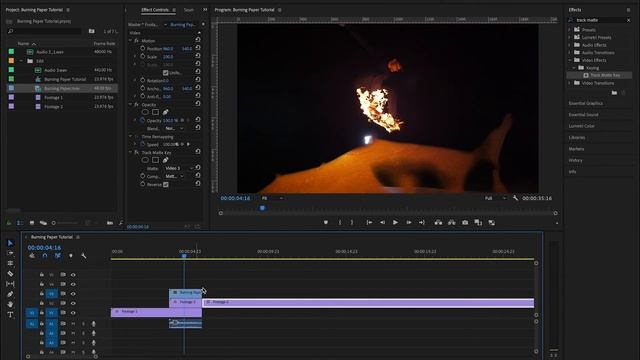This screenshot has height=360, width=640.
Task: Toggle animation stopwatch for Position
Action: [x=142, y=48]
